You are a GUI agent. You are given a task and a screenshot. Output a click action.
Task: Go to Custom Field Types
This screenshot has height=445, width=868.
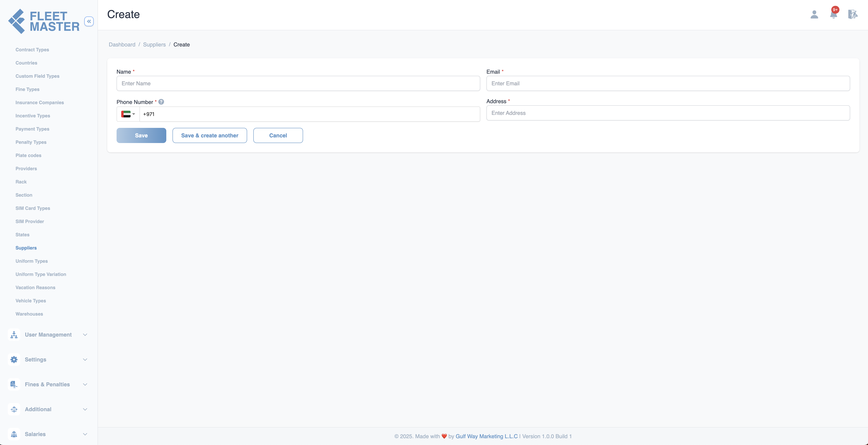point(37,76)
